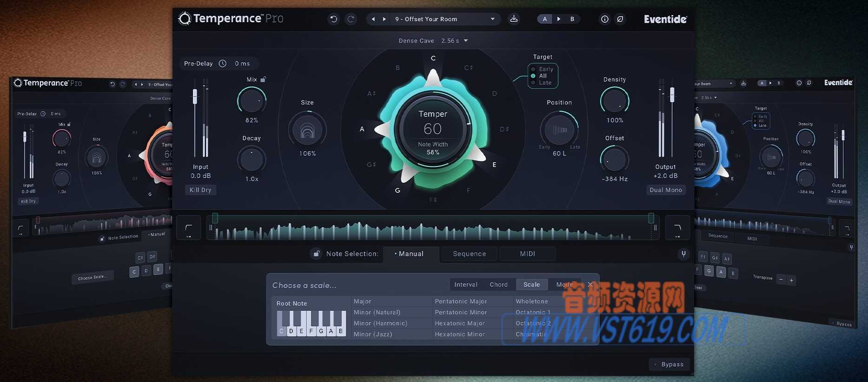Viewport: 868px width, 382px height.
Task: Pick root note G on mini keyboard
Action: (x=321, y=331)
